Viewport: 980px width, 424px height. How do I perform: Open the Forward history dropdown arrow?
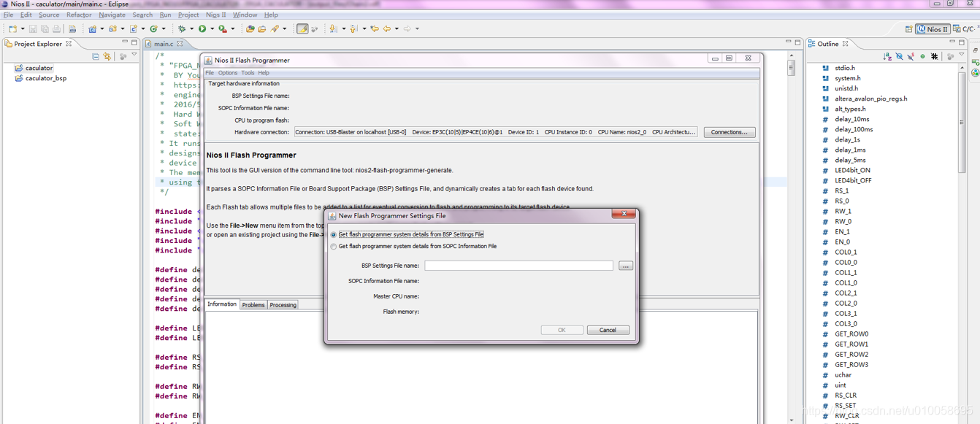point(417,29)
